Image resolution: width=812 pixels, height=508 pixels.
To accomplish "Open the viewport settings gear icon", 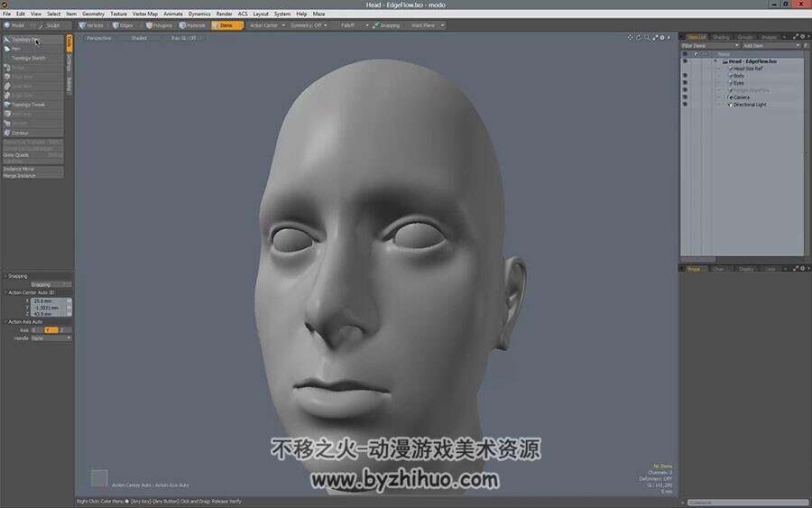I will pyautogui.click(x=662, y=38).
